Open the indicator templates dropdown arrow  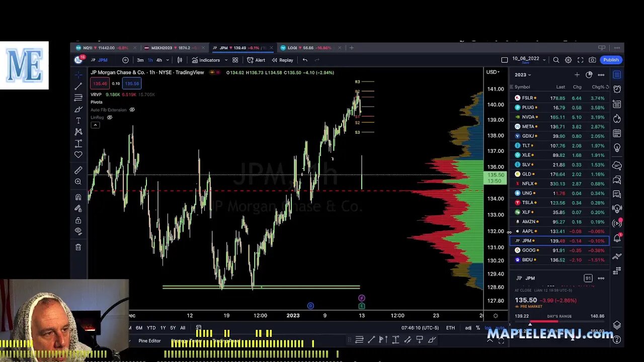(226, 60)
